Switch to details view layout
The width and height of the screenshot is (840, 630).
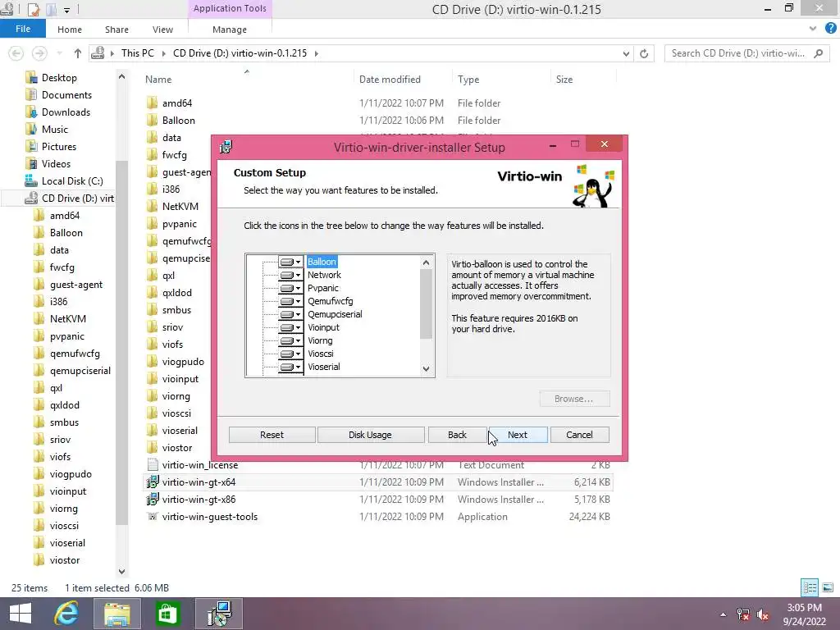(x=810, y=587)
